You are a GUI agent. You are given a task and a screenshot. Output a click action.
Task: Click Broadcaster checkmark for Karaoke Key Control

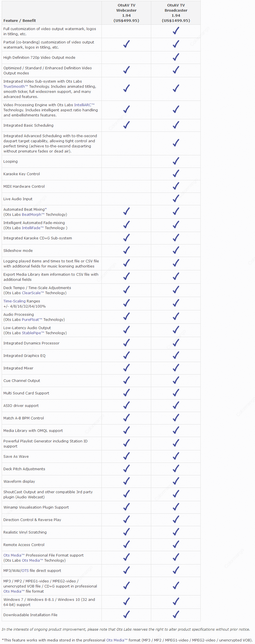[176, 173]
